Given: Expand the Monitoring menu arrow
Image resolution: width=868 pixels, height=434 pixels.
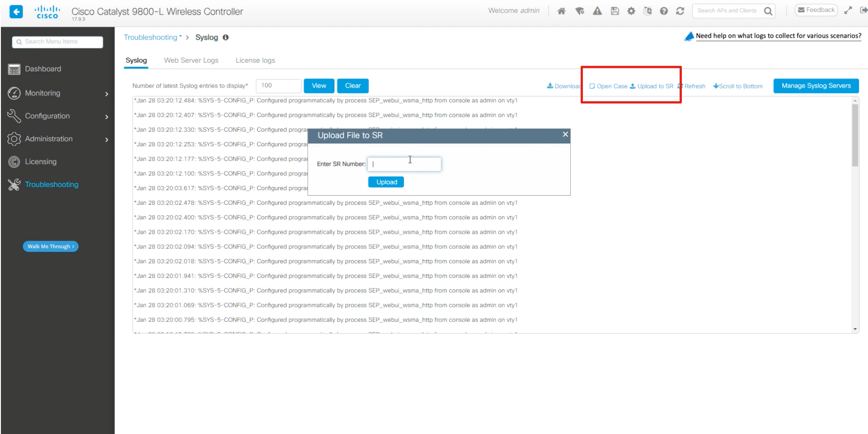Looking at the screenshot, I should [x=107, y=94].
